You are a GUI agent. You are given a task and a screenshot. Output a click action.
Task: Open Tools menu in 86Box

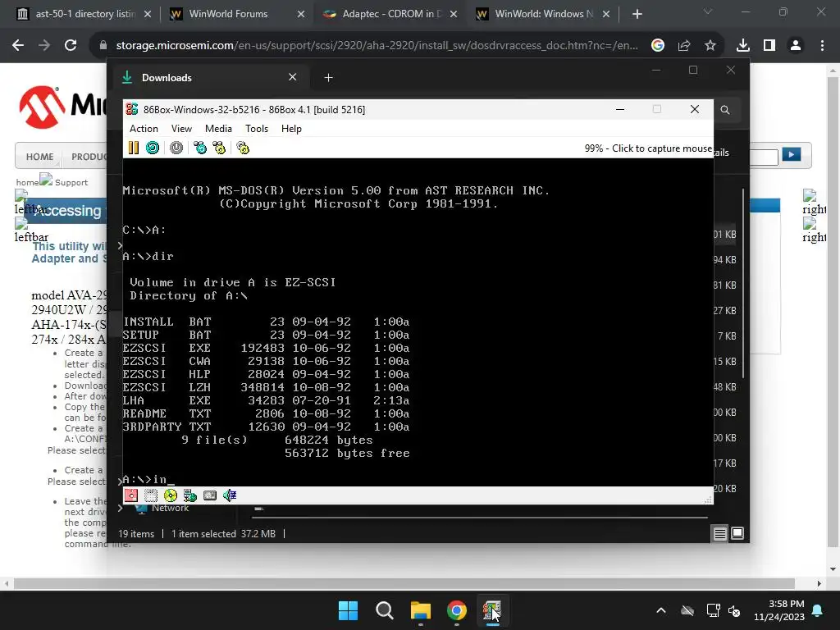[257, 129]
